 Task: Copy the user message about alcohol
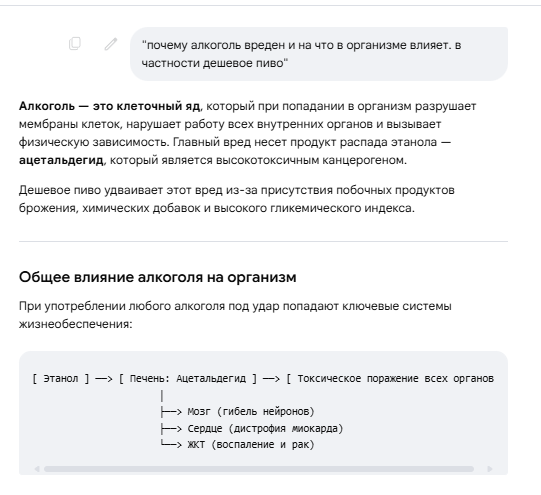75,44
